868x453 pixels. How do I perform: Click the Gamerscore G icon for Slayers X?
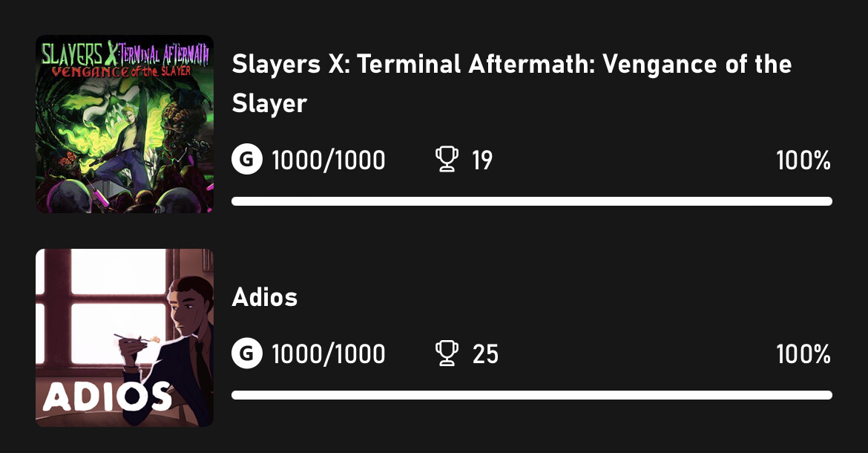tap(247, 160)
